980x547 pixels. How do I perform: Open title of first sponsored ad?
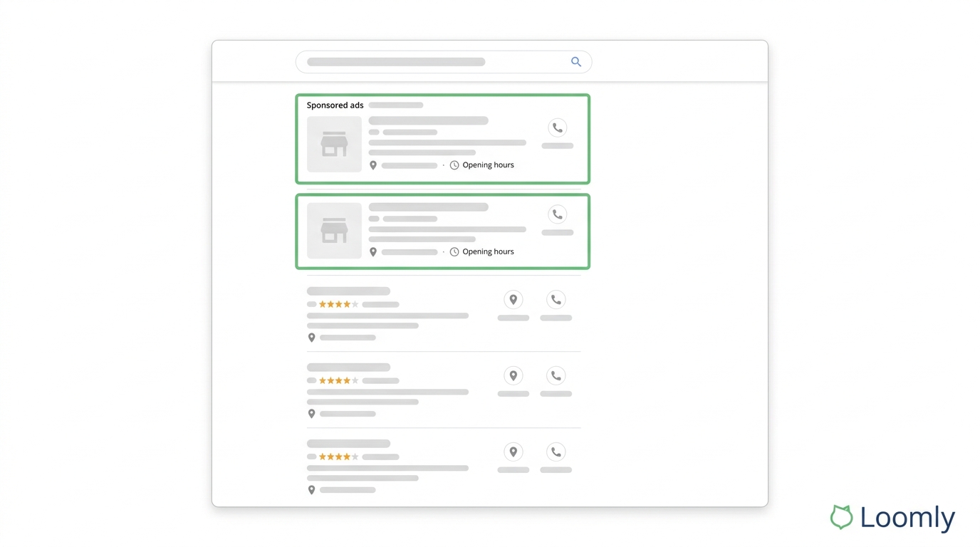[x=428, y=120]
